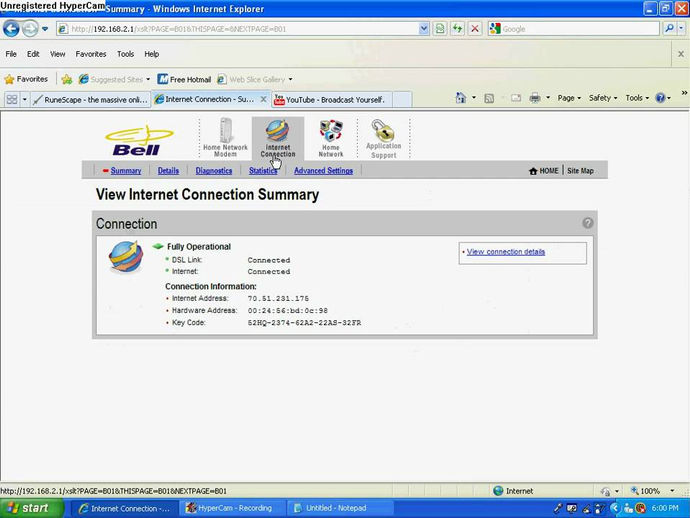The width and height of the screenshot is (690, 518).
Task: Open the Page dropdown menu
Action: [x=569, y=98]
